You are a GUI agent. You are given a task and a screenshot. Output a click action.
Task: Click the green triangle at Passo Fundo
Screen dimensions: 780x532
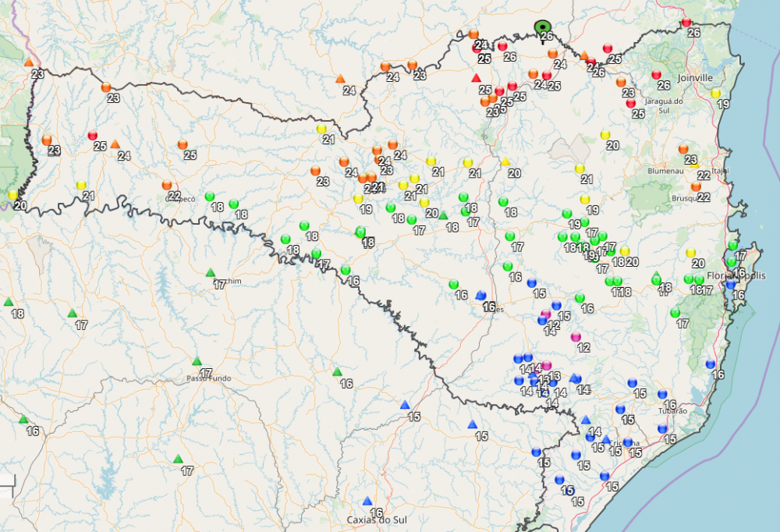point(197,361)
